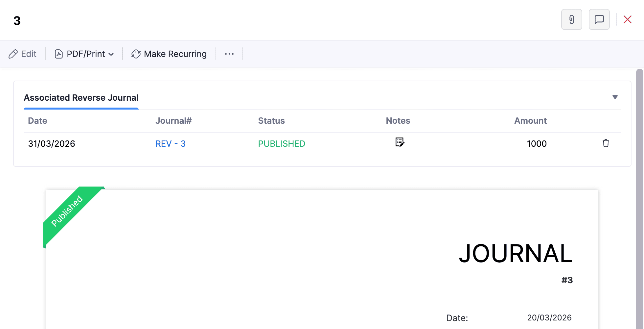Click the PUBLISHED status in the row
Viewport: 644px width, 329px height.
click(x=282, y=144)
